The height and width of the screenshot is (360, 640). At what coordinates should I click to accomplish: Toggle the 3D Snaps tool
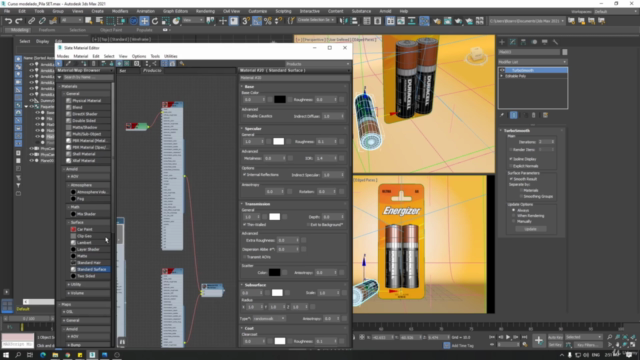click(246, 21)
